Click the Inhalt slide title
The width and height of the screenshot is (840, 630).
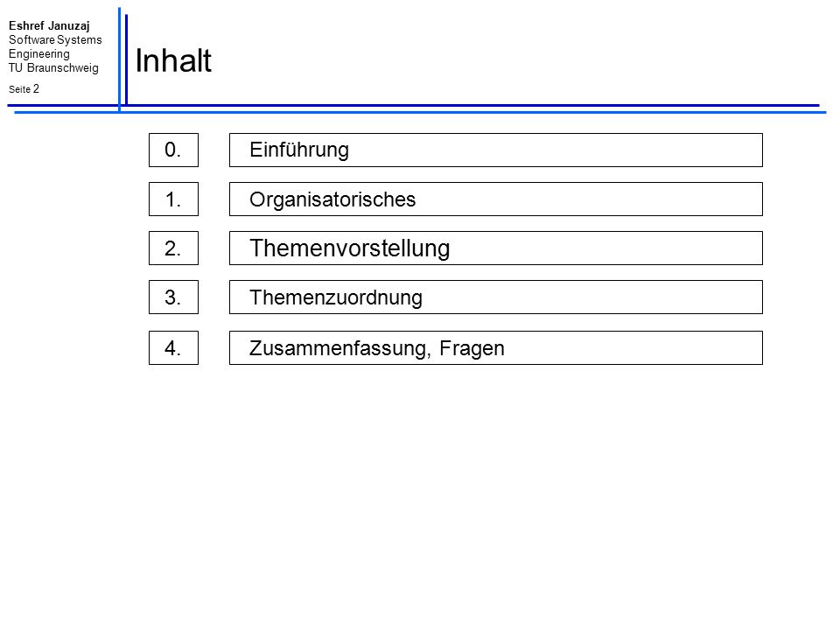(173, 60)
